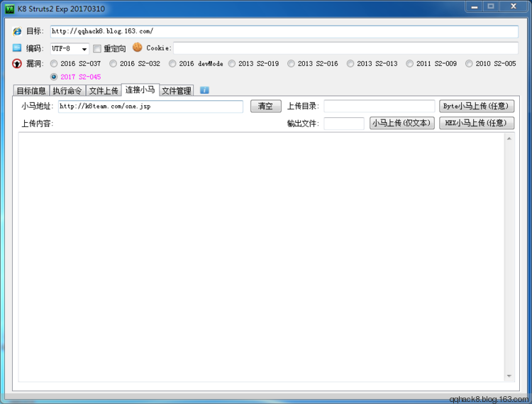Minimize the K8 Struts2 Exp window
Screen dimensions: 532x404
(475, 7)
